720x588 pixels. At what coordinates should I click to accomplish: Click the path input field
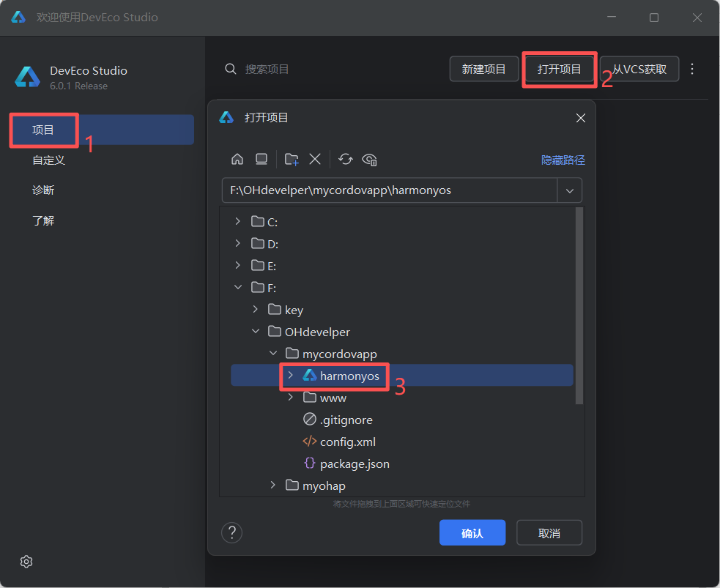coord(390,190)
